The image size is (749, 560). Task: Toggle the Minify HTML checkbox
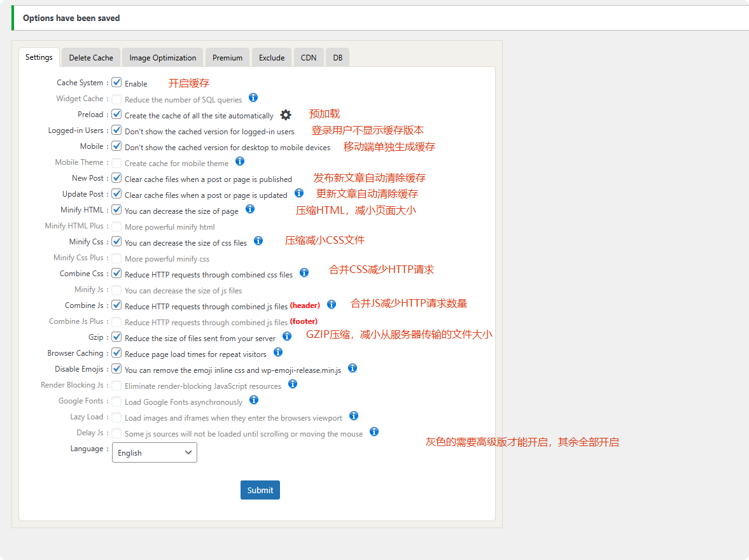[116, 210]
